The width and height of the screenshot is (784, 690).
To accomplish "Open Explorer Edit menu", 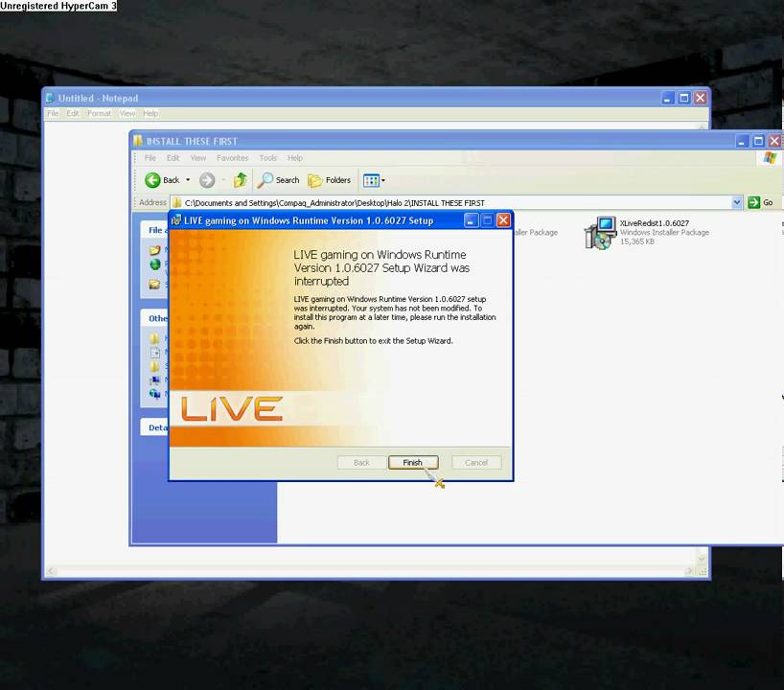I will click(173, 158).
